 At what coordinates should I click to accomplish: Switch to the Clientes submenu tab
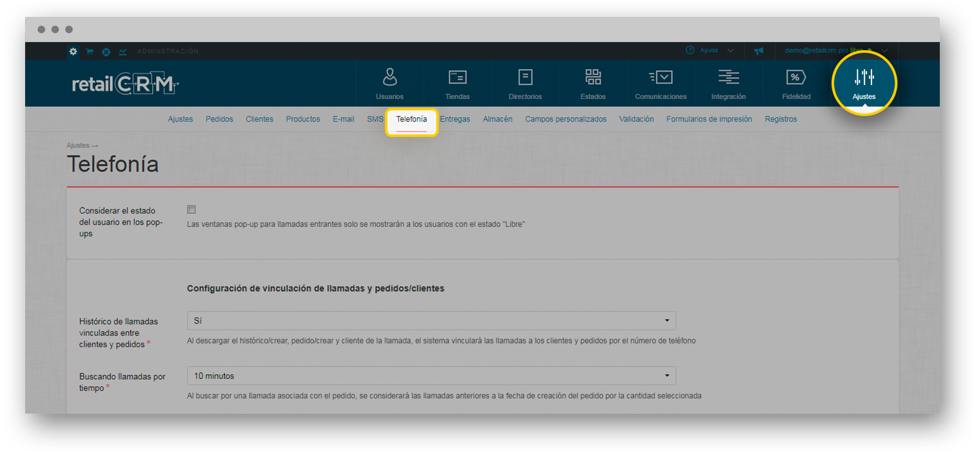coord(260,119)
